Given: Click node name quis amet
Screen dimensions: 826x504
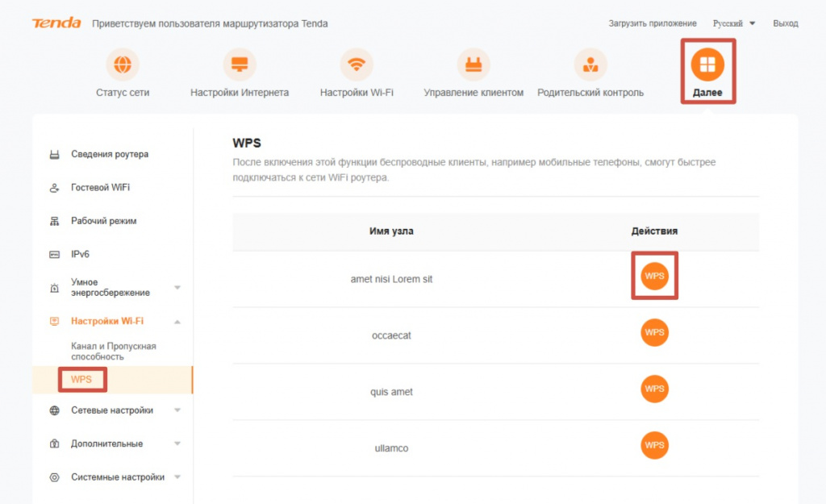Looking at the screenshot, I should pyautogui.click(x=391, y=392).
